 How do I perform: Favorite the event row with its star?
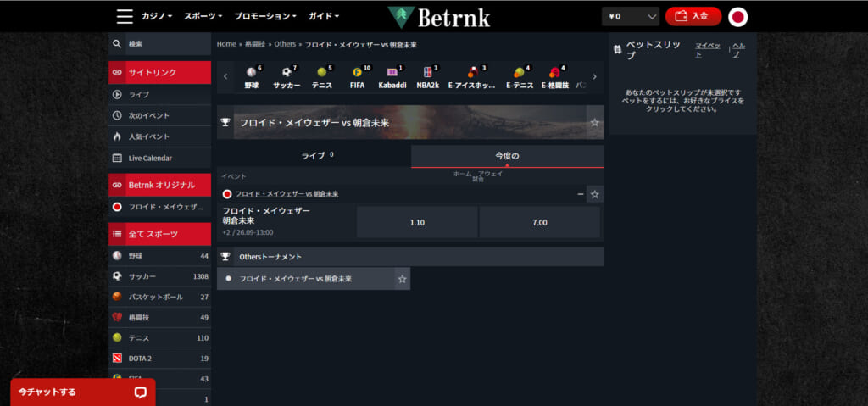595,194
